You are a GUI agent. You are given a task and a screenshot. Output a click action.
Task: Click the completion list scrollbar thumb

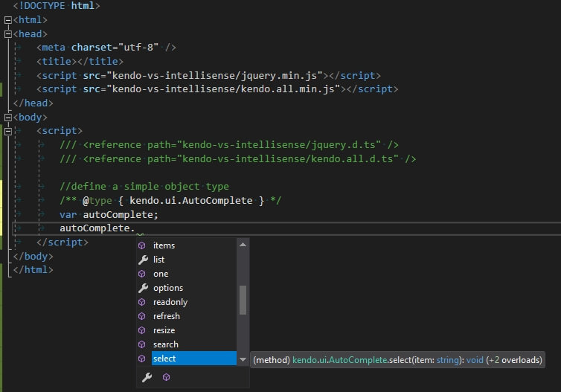pos(243,300)
